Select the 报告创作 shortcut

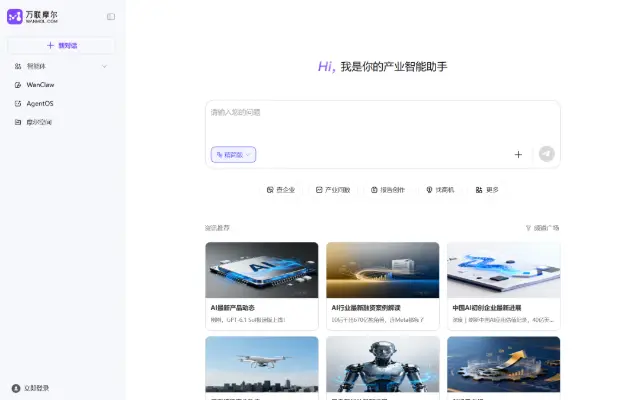387,190
